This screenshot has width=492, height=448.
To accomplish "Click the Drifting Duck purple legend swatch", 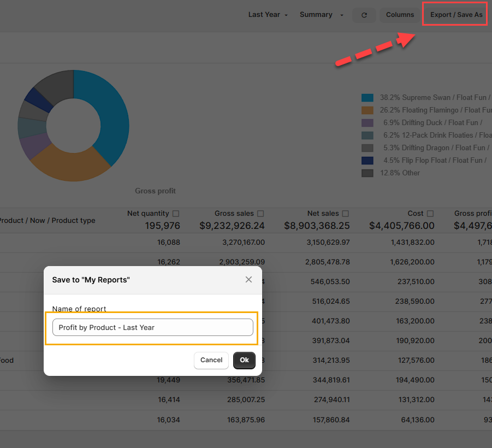I will pos(367,123).
